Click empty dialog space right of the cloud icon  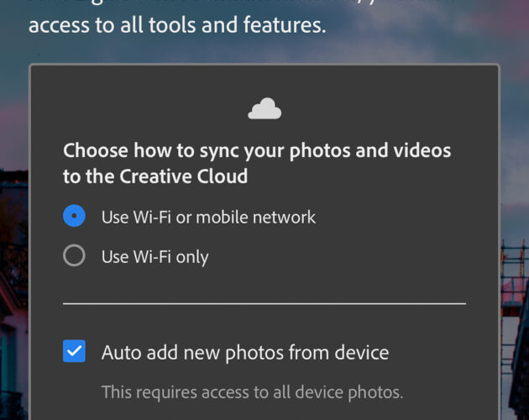pyautogui.click(x=388, y=108)
